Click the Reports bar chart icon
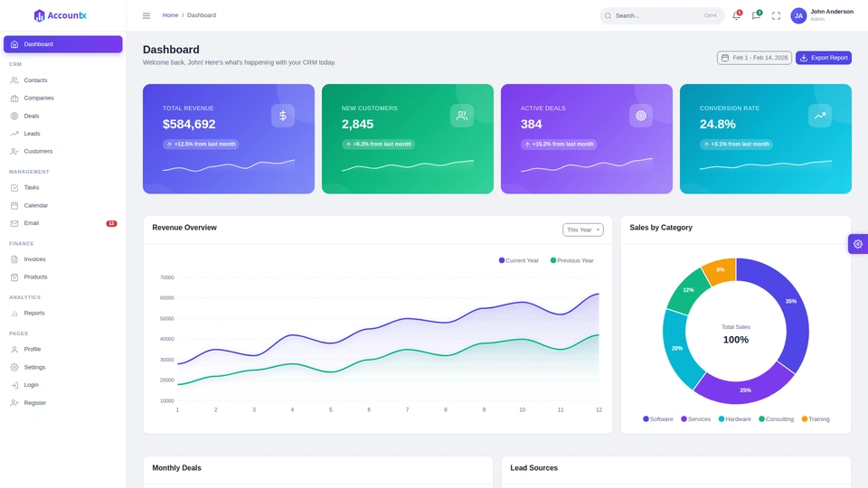This screenshot has height=488, width=868. click(x=14, y=314)
